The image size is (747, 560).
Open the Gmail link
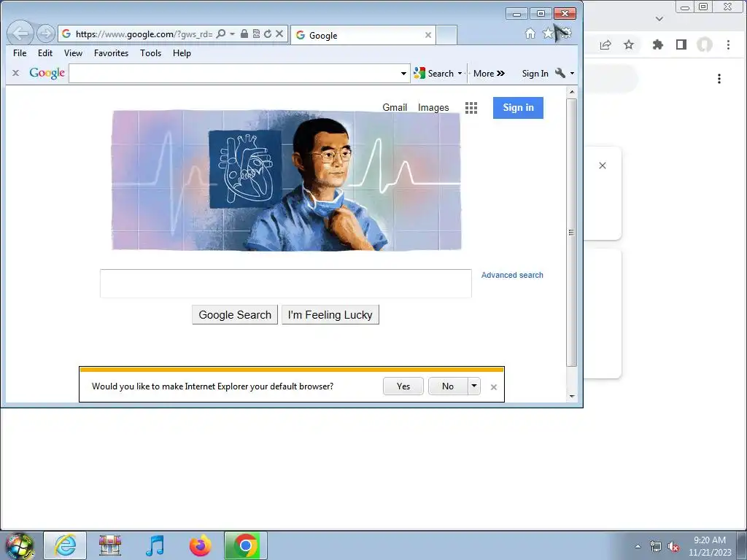395,108
